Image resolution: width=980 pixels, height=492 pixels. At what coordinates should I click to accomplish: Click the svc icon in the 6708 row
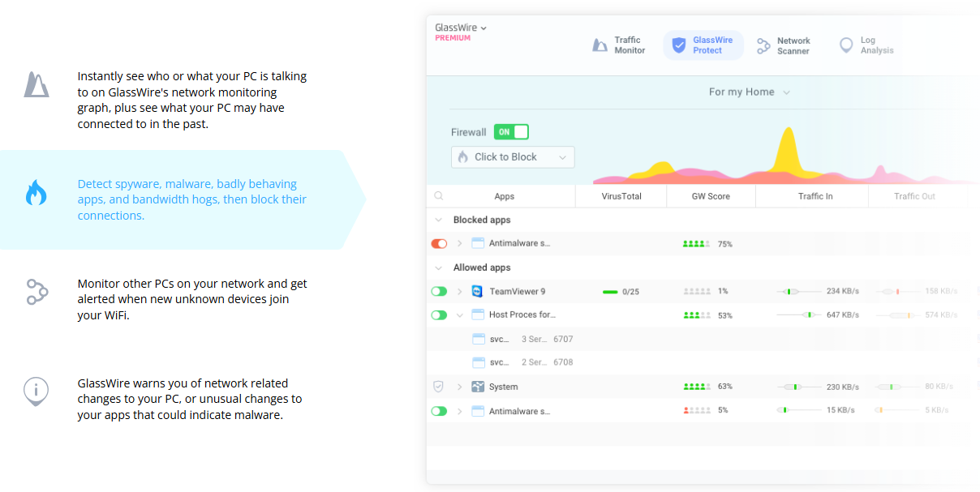(479, 362)
